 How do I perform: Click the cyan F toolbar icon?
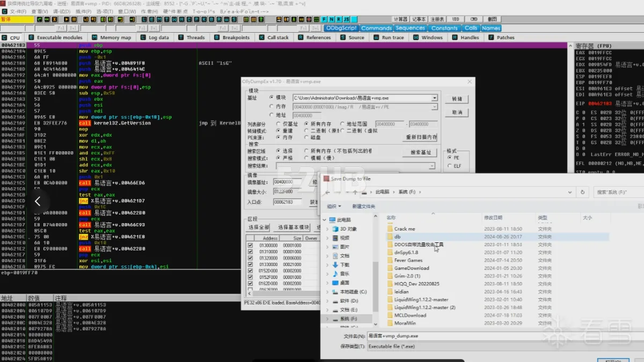[323, 19]
